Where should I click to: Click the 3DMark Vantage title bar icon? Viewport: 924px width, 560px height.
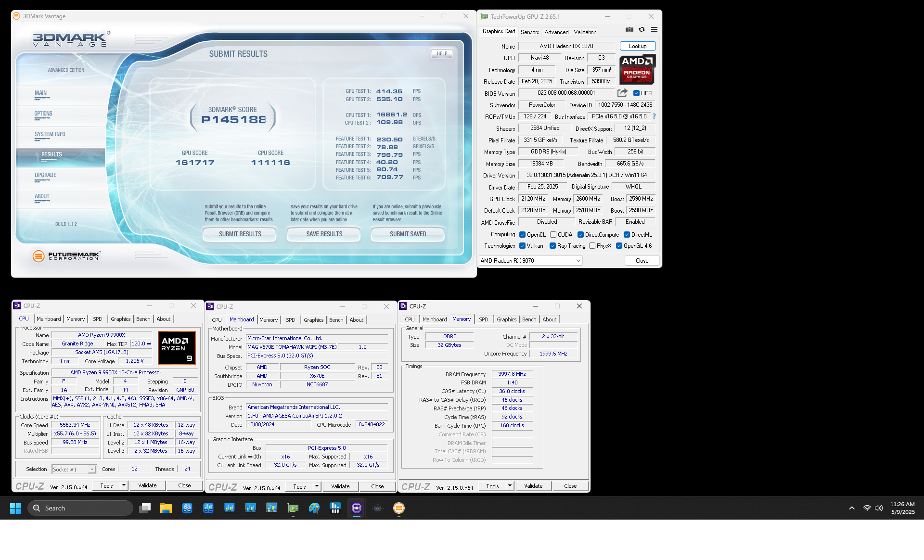(17, 16)
